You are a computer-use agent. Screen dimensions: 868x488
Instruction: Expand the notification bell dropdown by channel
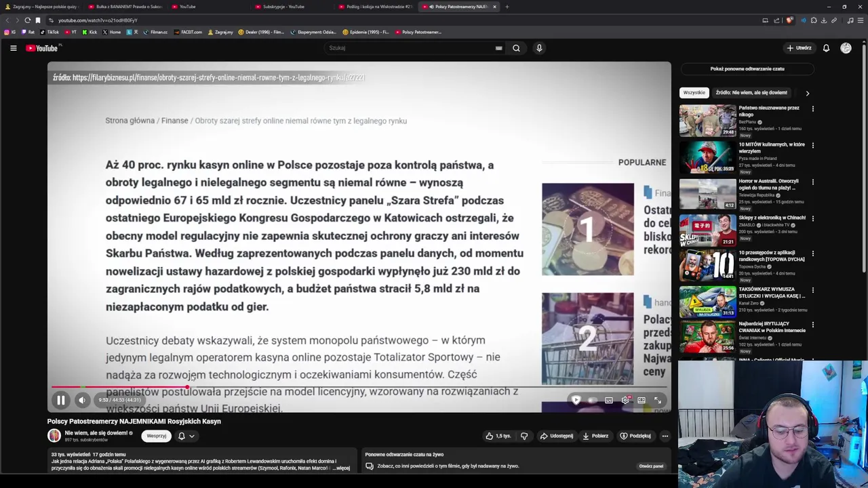click(186, 436)
